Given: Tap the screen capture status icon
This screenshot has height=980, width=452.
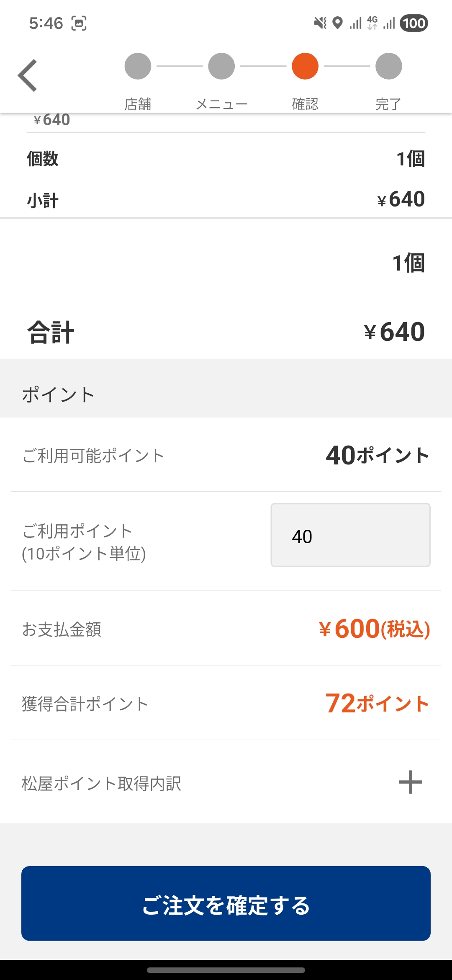Looking at the screenshot, I should [x=79, y=23].
